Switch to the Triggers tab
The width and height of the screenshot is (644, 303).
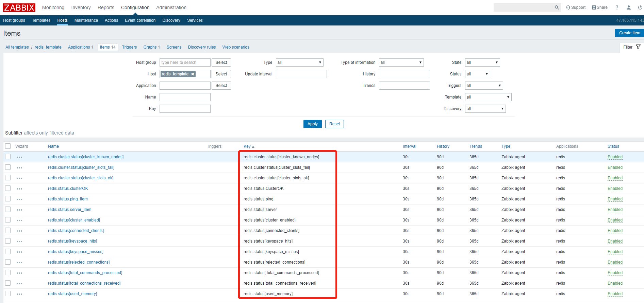[129, 47]
